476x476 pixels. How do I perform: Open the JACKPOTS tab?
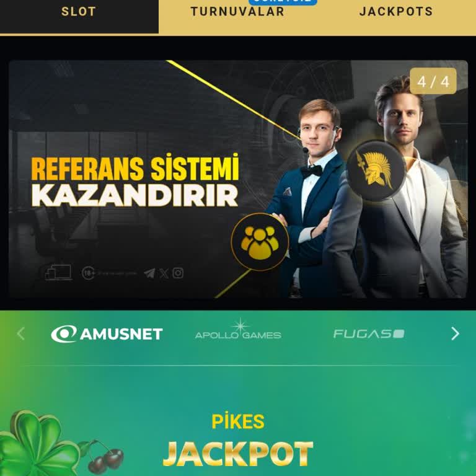click(396, 12)
